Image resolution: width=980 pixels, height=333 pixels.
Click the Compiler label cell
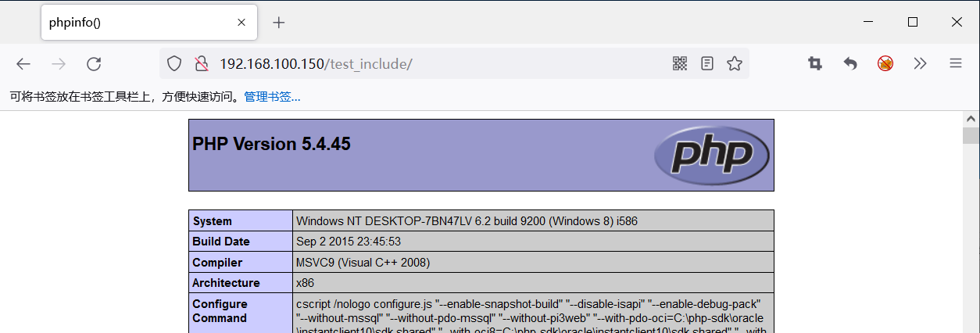tap(241, 263)
